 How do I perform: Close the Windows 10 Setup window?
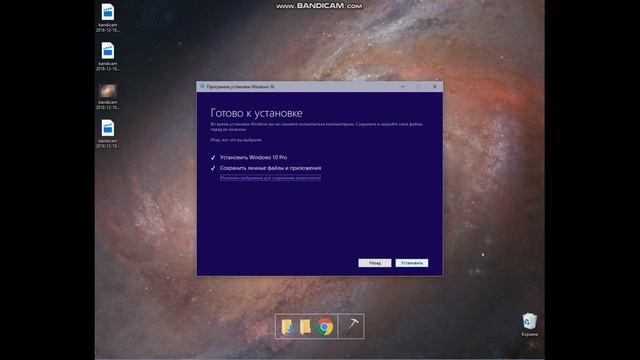435,87
